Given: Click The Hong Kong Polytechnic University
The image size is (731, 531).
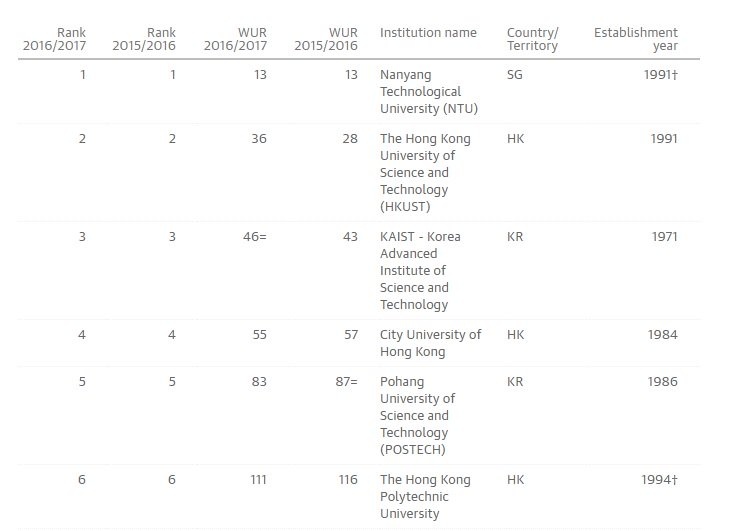Looking at the screenshot, I should (425, 496).
